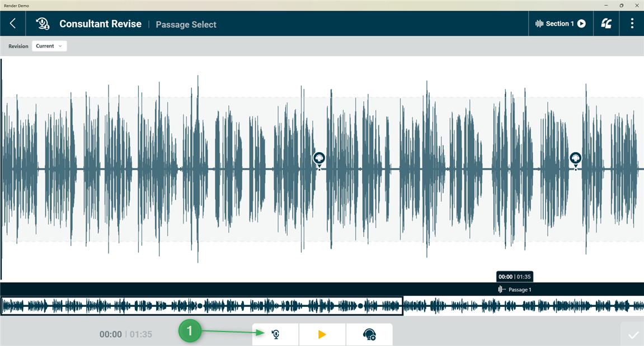644x346 pixels.
Task: Open the first headset note marker on the waveform
Action: tap(319, 159)
